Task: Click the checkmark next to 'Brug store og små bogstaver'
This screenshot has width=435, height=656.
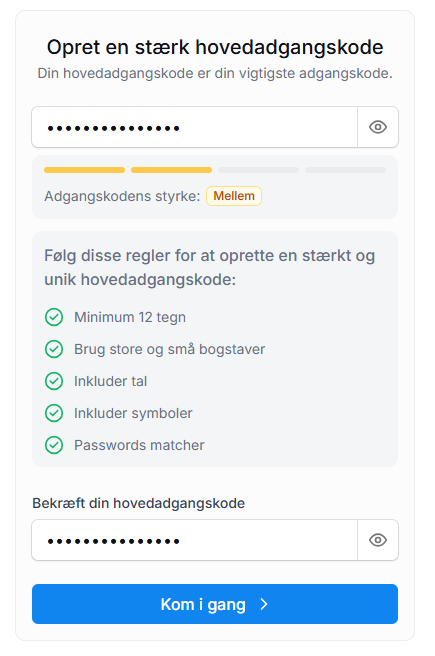Action: [x=54, y=349]
